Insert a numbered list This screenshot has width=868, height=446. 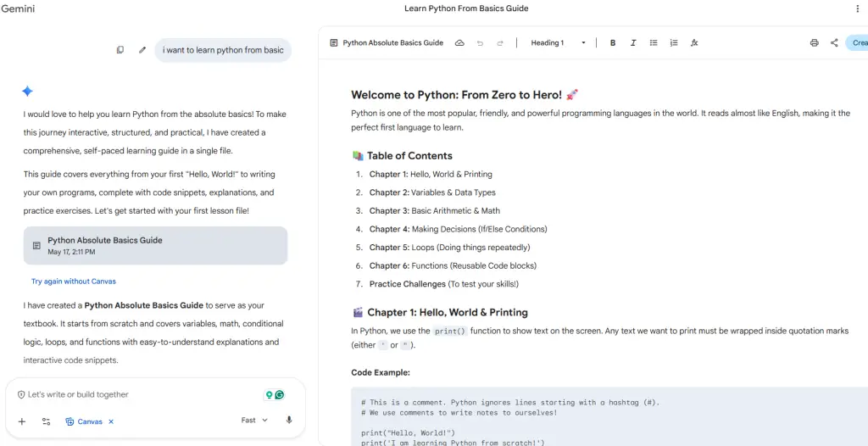(x=674, y=42)
